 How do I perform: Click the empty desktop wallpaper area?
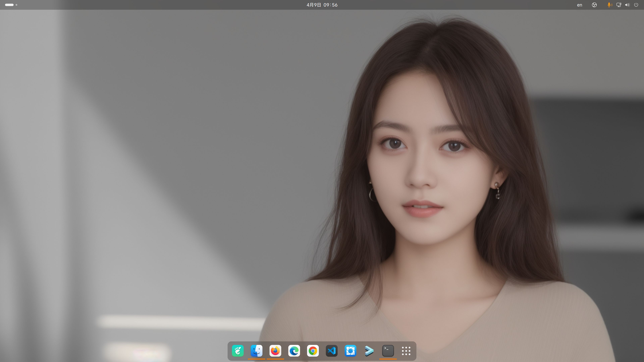tap(150, 175)
